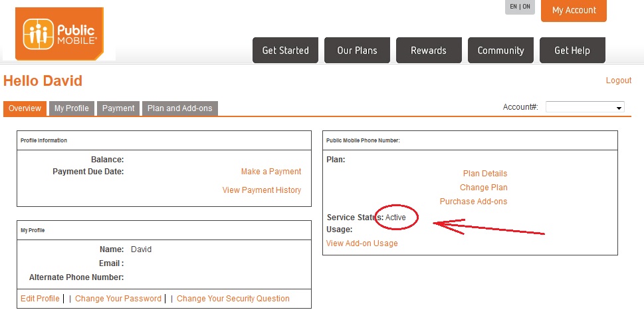
Task: Open View Payment History
Action: tap(262, 190)
